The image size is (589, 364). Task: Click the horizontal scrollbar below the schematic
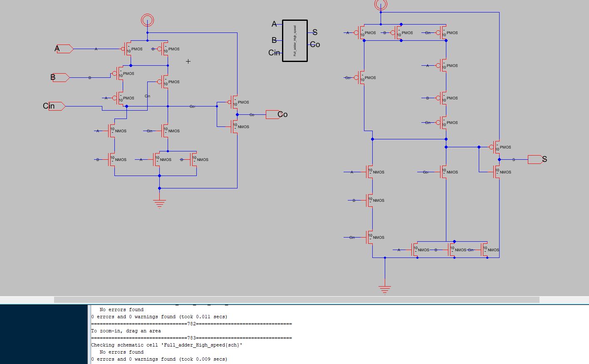296,300
